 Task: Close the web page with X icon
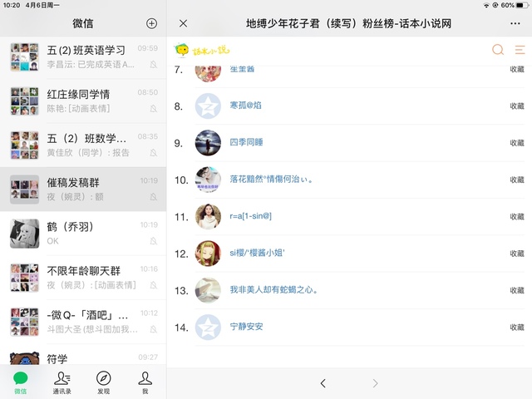click(183, 23)
